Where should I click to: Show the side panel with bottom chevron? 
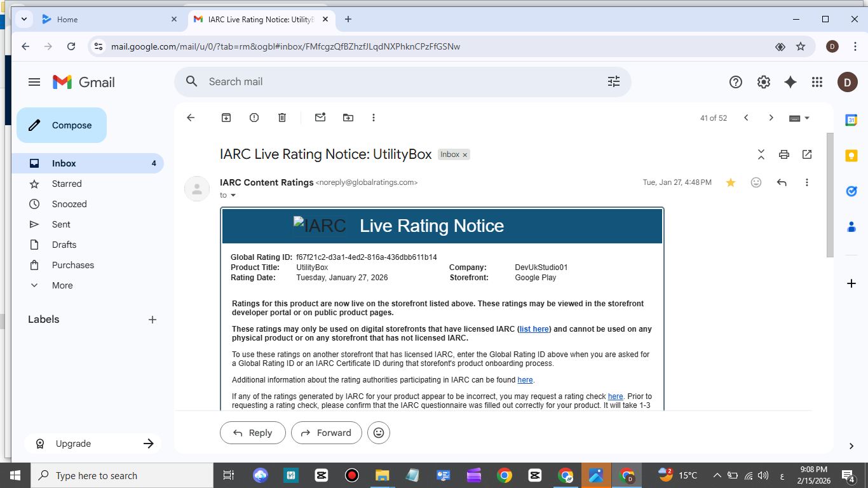[851, 446]
